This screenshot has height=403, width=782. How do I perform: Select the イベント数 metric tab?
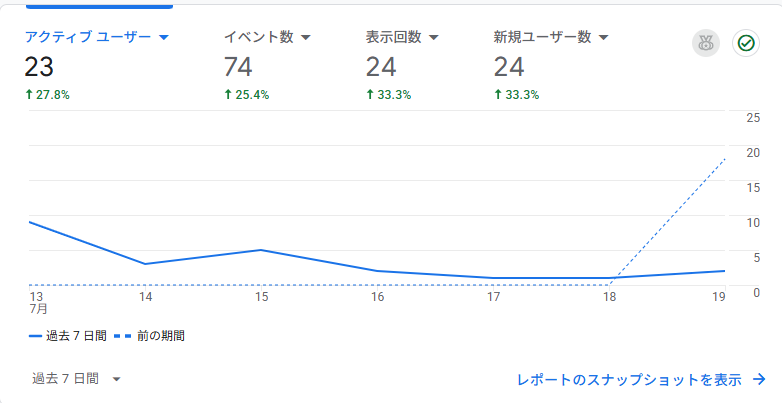[x=267, y=65]
